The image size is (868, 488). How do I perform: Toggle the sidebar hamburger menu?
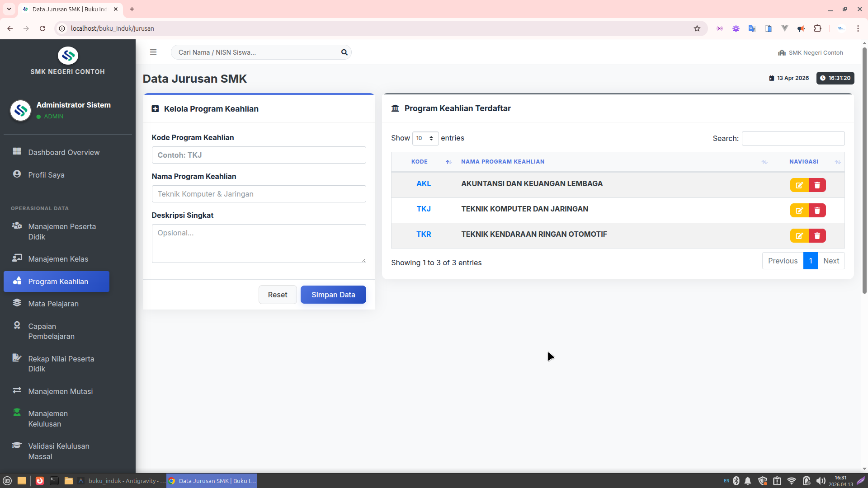pos(153,52)
